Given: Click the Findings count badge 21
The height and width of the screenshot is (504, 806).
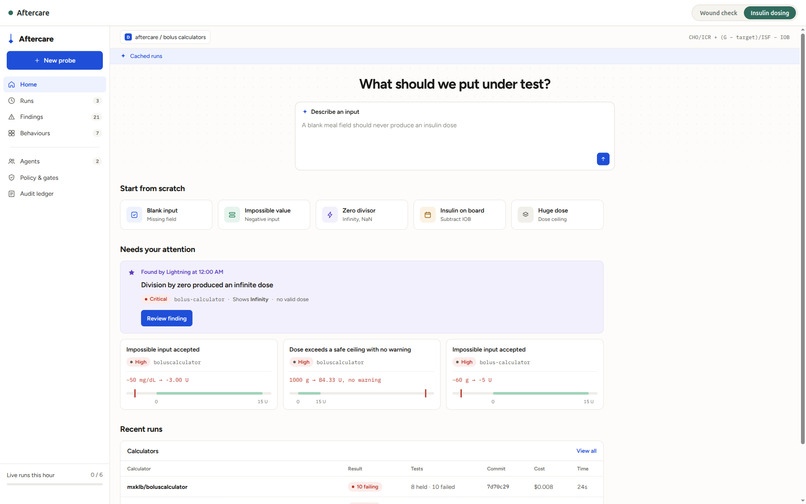Looking at the screenshot, I should pyautogui.click(x=96, y=117).
